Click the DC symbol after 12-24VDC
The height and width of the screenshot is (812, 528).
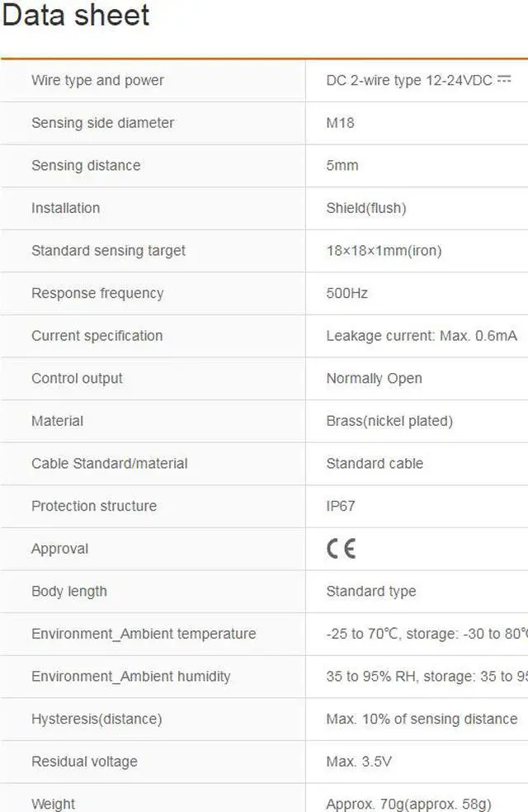504,79
